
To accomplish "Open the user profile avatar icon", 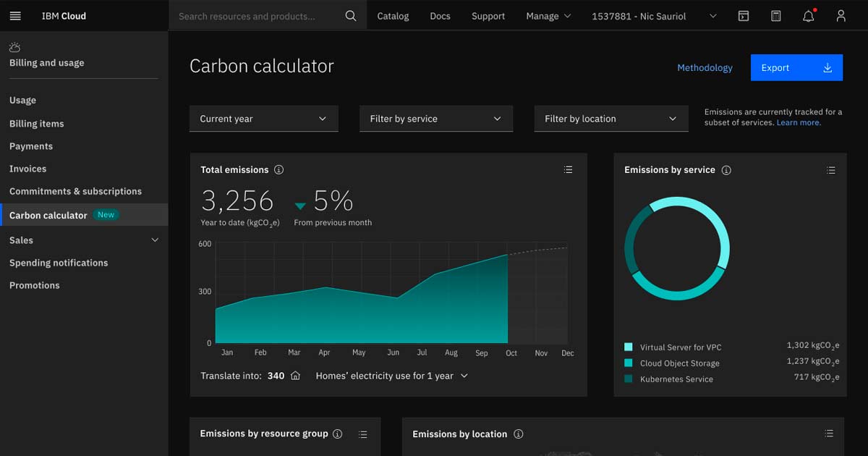I will [x=841, y=16].
